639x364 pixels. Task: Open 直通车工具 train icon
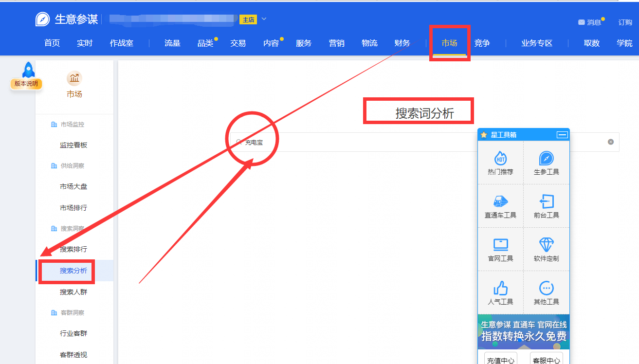[x=500, y=201]
